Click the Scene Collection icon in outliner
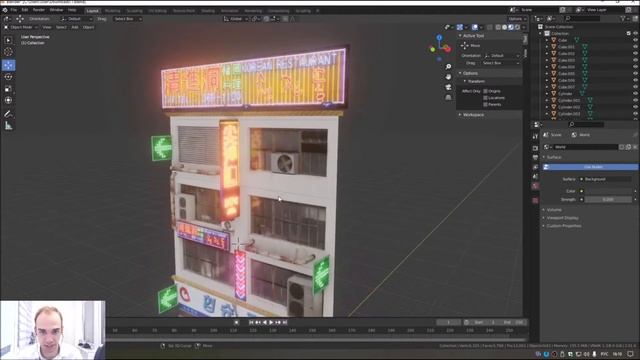The height and width of the screenshot is (360, 640). click(540, 27)
